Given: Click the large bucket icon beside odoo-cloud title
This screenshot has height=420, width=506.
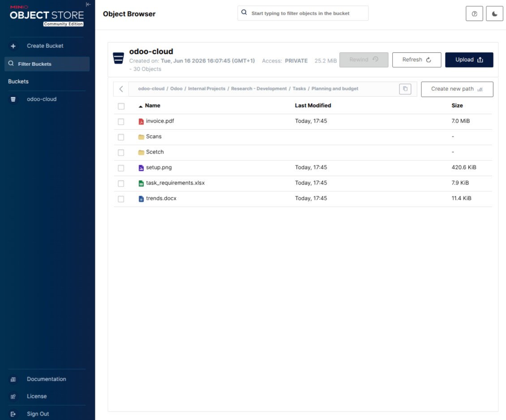Looking at the screenshot, I should 118,58.
